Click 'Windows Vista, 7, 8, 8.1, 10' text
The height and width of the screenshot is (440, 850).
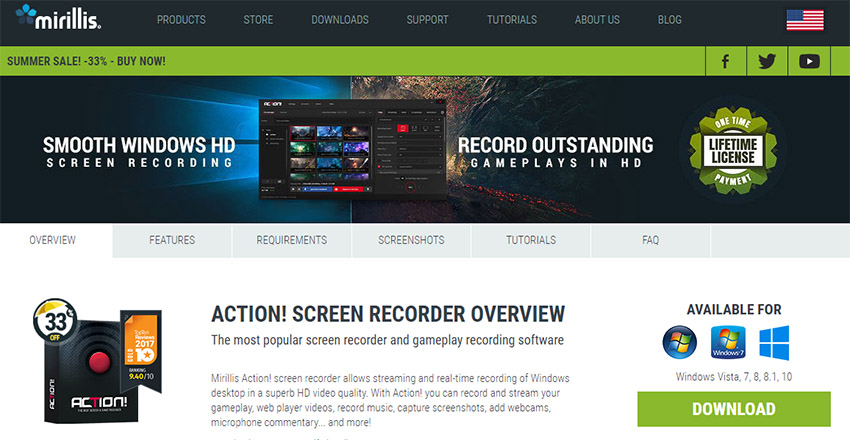pos(734,377)
